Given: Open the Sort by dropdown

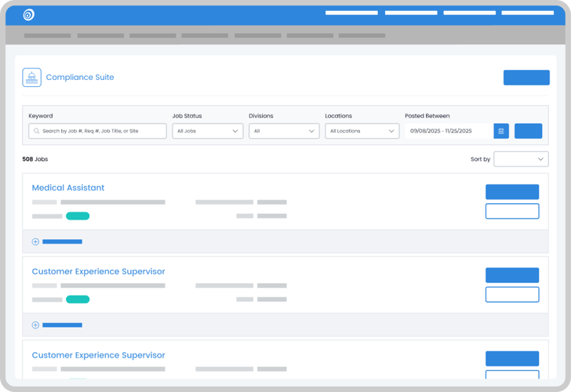Looking at the screenshot, I should tap(521, 159).
